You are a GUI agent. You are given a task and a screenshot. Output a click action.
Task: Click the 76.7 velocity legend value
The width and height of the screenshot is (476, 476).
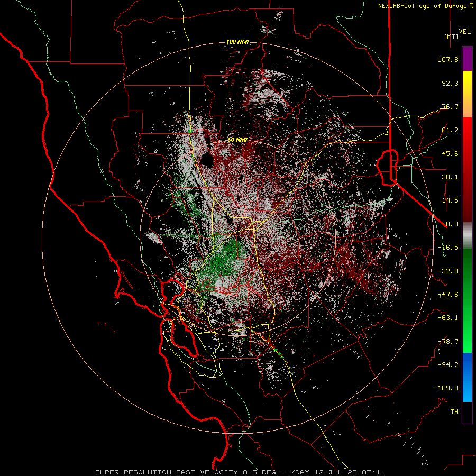point(450,106)
